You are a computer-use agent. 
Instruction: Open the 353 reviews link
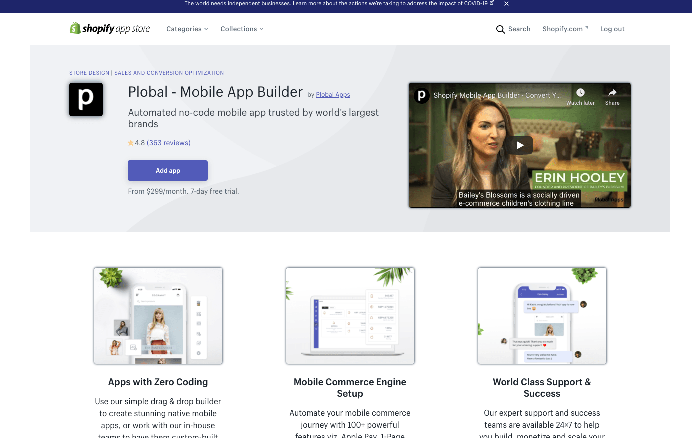click(x=169, y=143)
